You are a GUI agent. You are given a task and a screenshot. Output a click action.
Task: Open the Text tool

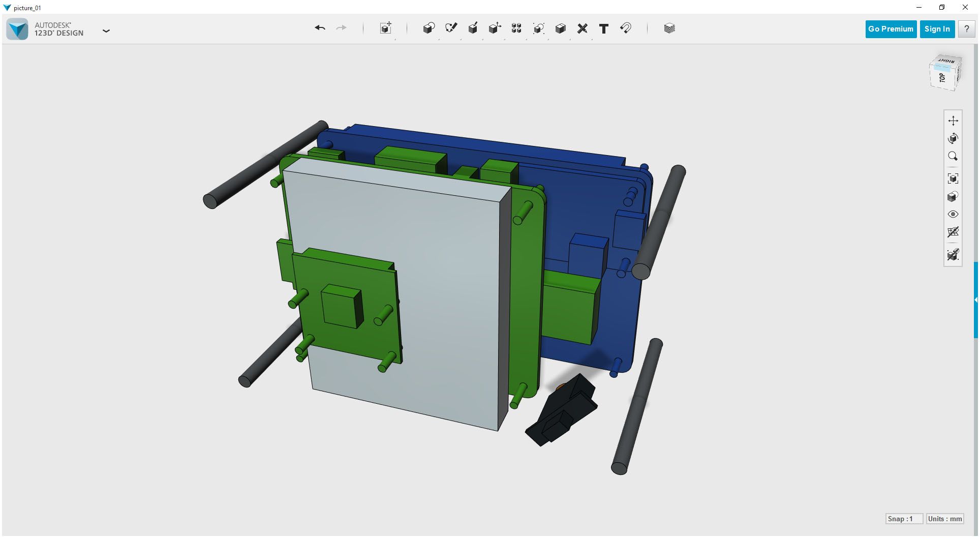pos(604,28)
